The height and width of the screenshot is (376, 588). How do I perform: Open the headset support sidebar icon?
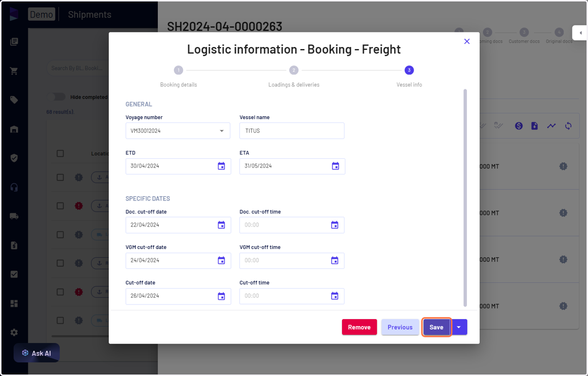coord(14,187)
